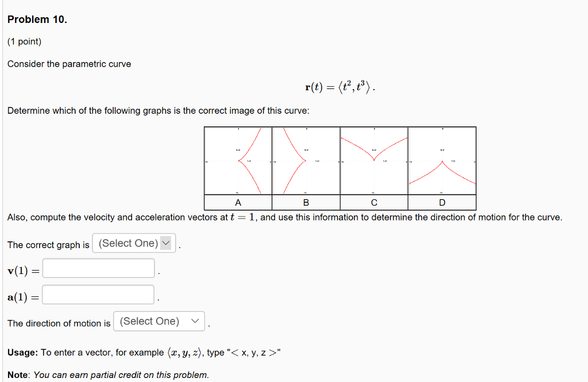Screen dimensions: 588x382
Task: Select the graph thumbnail labeled B
Action: [306, 160]
